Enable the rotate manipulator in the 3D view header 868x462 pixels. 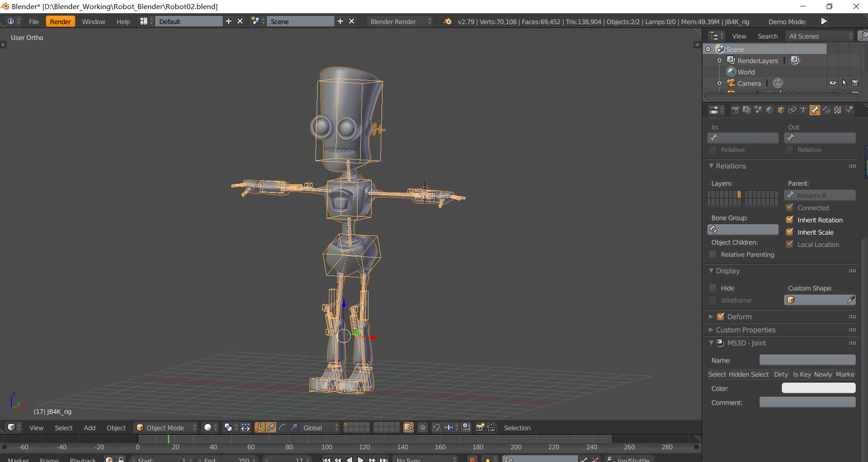[282, 428]
